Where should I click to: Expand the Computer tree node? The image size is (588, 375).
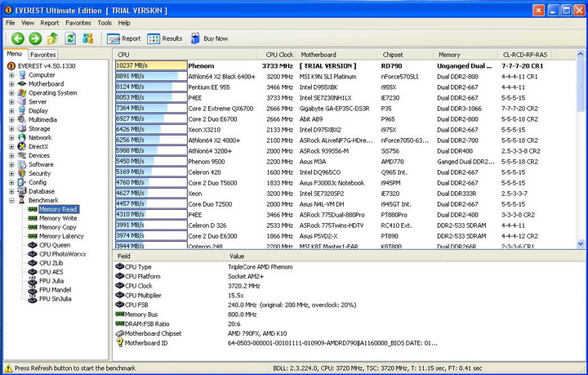tap(11, 75)
